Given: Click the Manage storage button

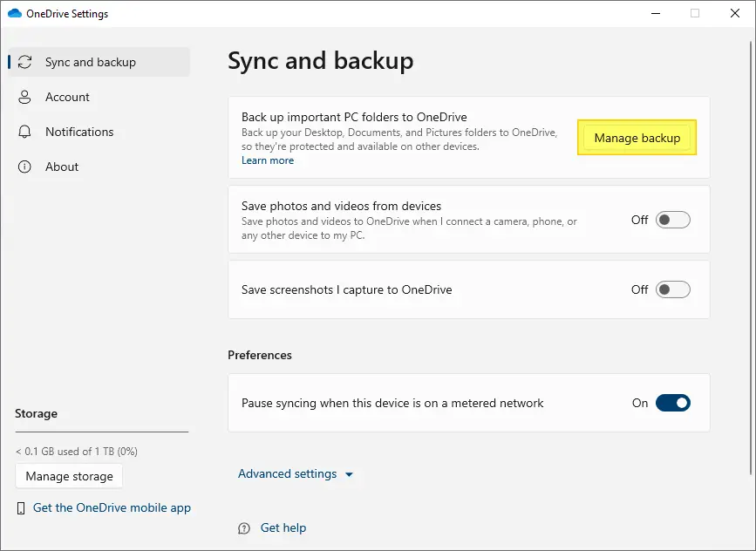Looking at the screenshot, I should click(x=69, y=476).
